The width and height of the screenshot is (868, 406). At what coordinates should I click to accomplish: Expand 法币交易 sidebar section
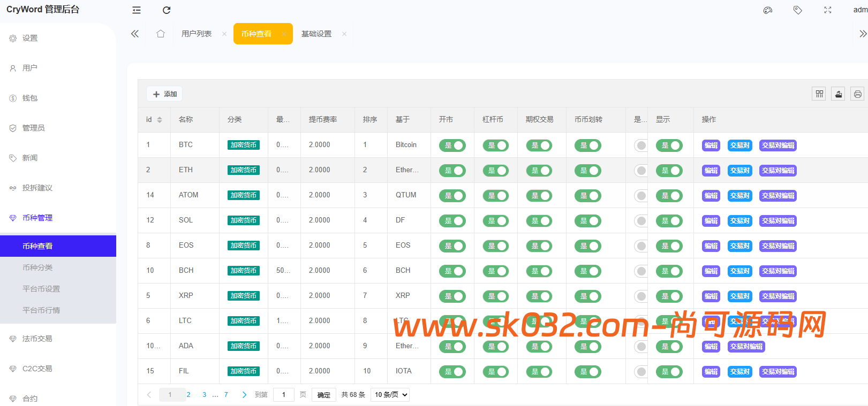[x=37, y=339]
